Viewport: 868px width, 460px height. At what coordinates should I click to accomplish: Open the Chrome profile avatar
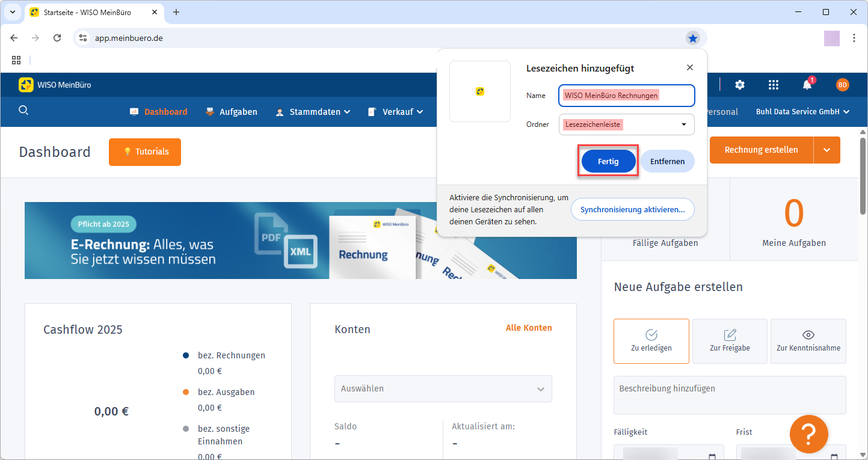click(832, 38)
